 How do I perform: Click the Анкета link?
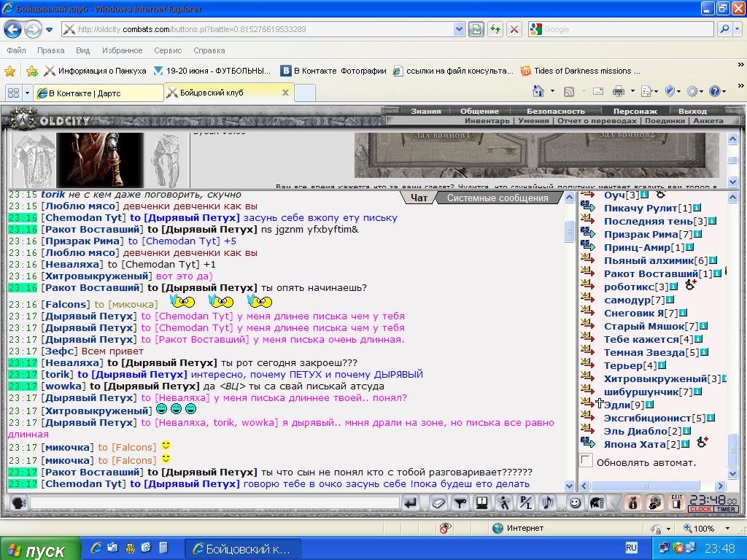pyautogui.click(x=708, y=121)
